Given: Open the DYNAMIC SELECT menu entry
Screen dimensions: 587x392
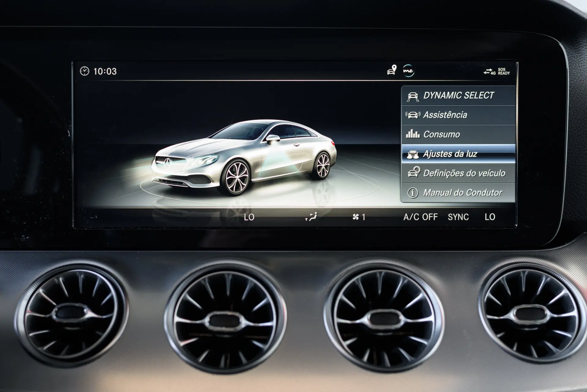Looking at the screenshot, I should pyautogui.click(x=458, y=96).
